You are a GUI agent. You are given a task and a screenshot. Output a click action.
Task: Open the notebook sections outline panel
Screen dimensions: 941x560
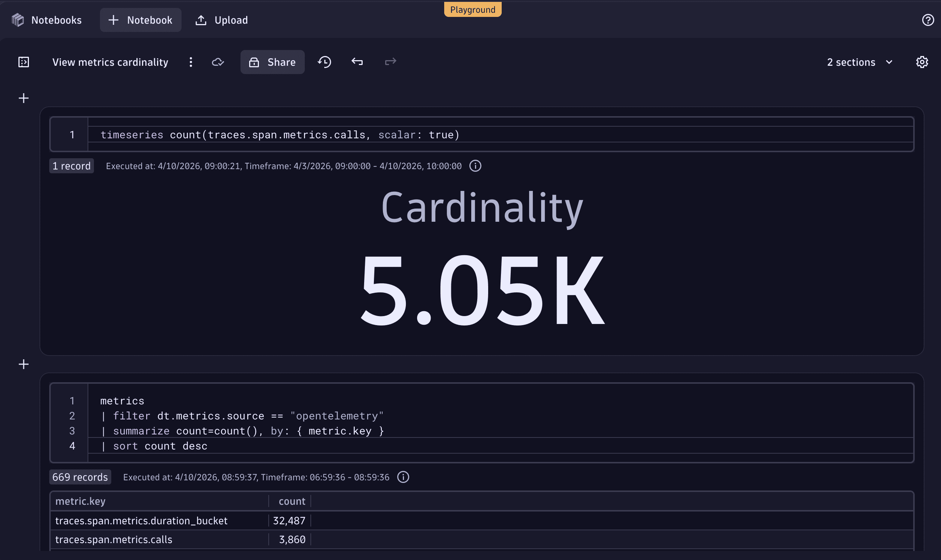[23, 62]
